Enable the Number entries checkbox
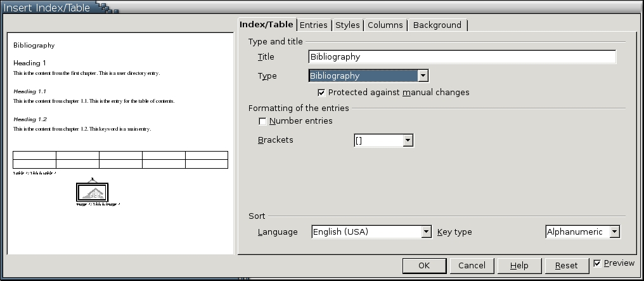This screenshot has height=281, width=644. tap(262, 121)
